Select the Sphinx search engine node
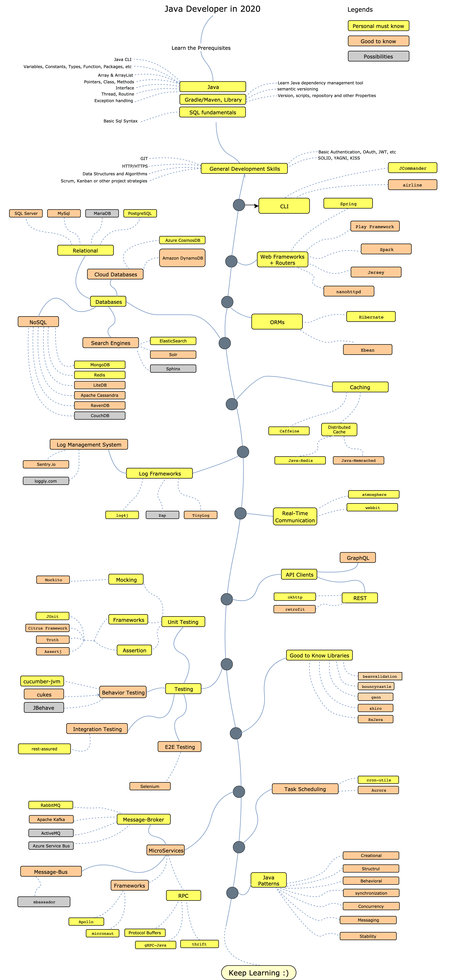The height and width of the screenshot is (980, 450). pyautogui.click(x=172, y=361)
